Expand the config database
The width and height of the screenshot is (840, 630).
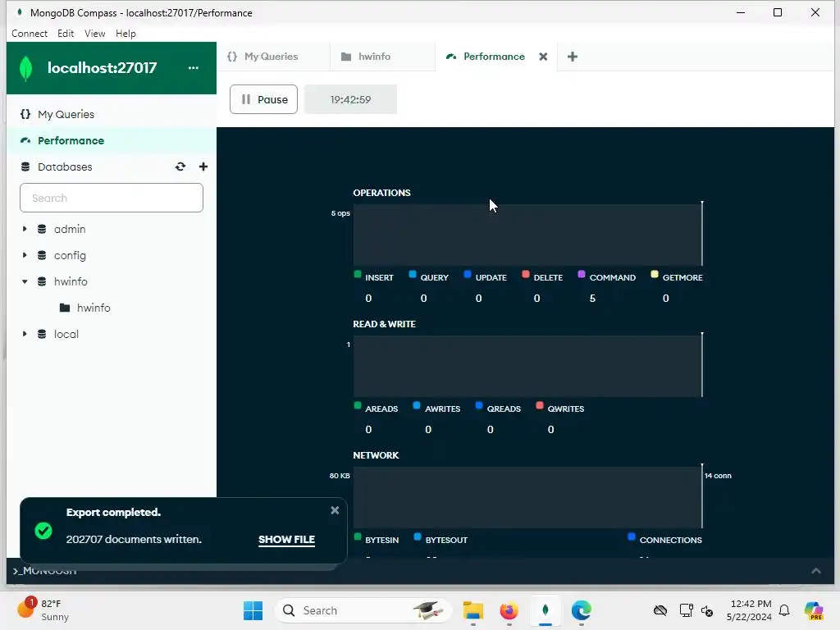tap(25, 255)
